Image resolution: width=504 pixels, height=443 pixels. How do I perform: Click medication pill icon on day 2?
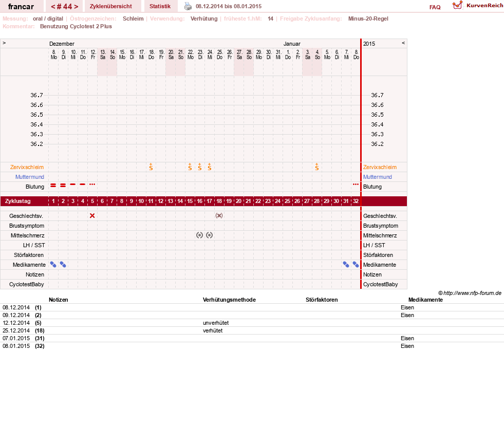point(63,265)
